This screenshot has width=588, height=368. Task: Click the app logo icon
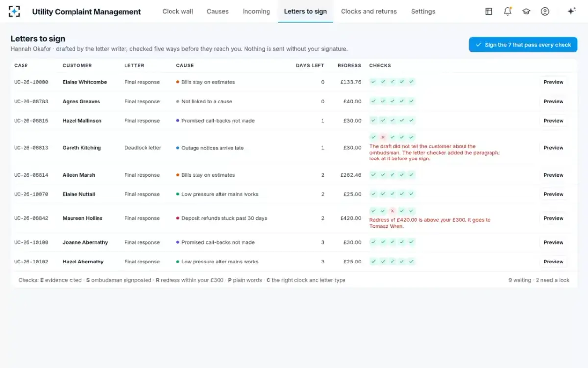[15, 11]
